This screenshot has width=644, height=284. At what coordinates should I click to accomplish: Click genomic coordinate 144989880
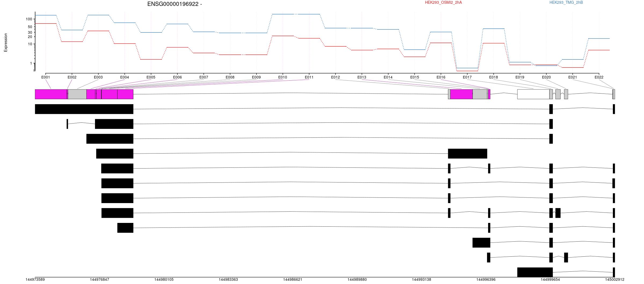[x=357, y=279]
